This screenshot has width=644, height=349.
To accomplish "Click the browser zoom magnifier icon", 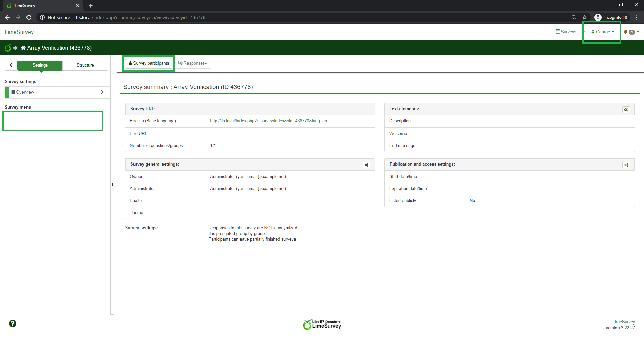I will pos(574,17).
